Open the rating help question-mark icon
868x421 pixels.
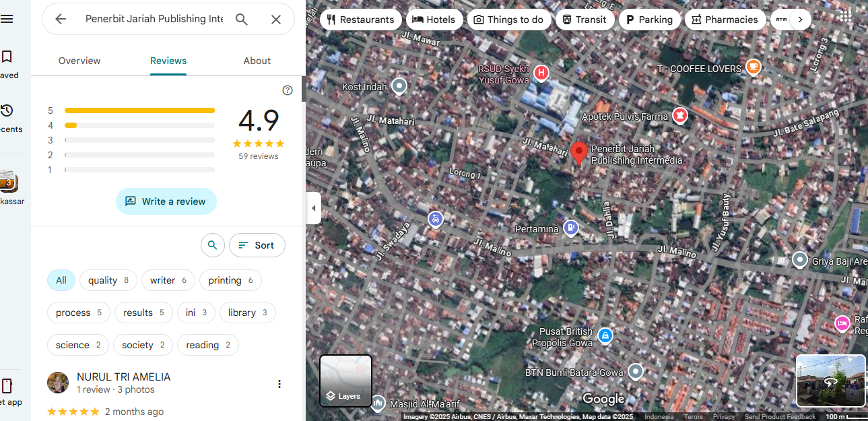pos(288,90)
